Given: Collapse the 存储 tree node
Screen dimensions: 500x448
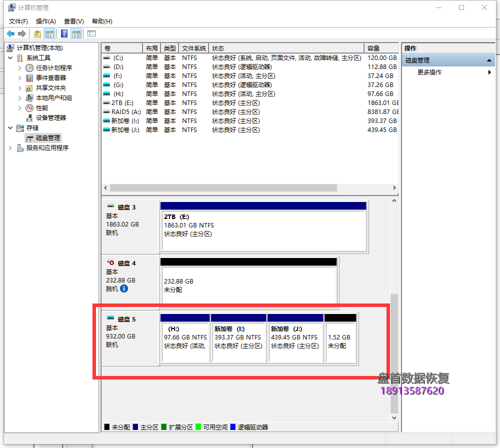Looking at the screenshot, I should click(10, 128).
